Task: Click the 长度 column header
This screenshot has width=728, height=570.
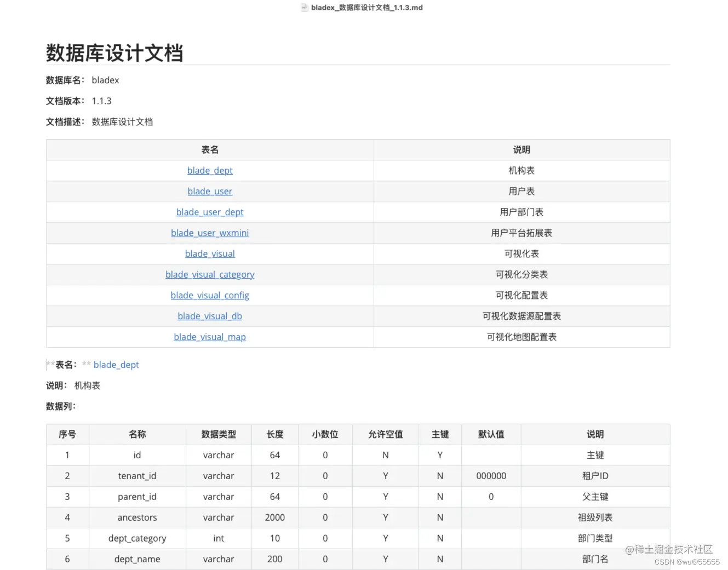Action: coord(275,434)
